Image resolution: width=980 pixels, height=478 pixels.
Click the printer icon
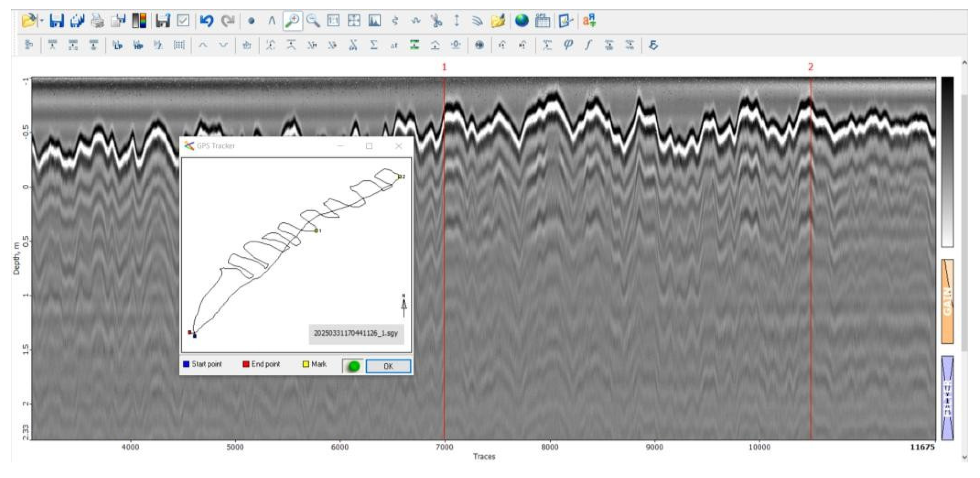point(98,20)
